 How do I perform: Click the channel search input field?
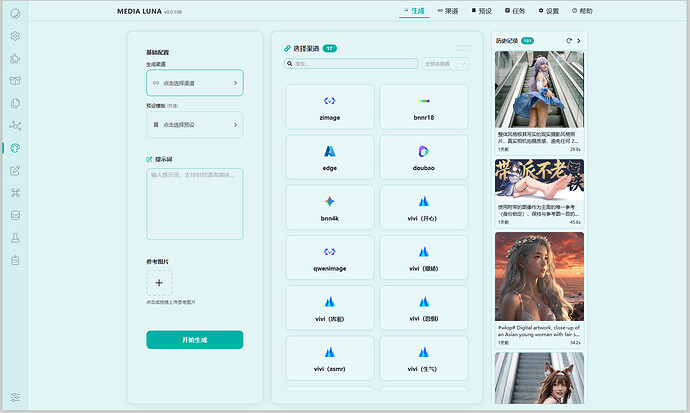click(x=350, y=64)
